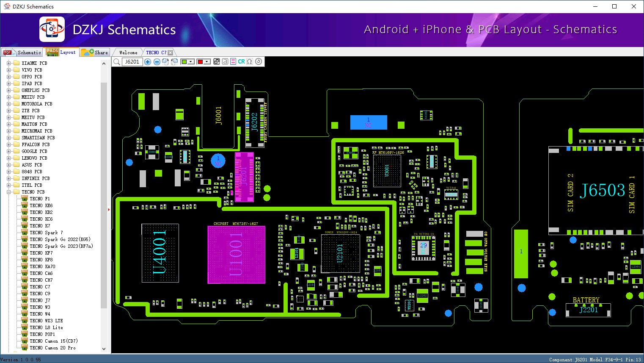644x363 pixels.
Task: Minimize the DZKJ Schematics window
Action: 595,6
